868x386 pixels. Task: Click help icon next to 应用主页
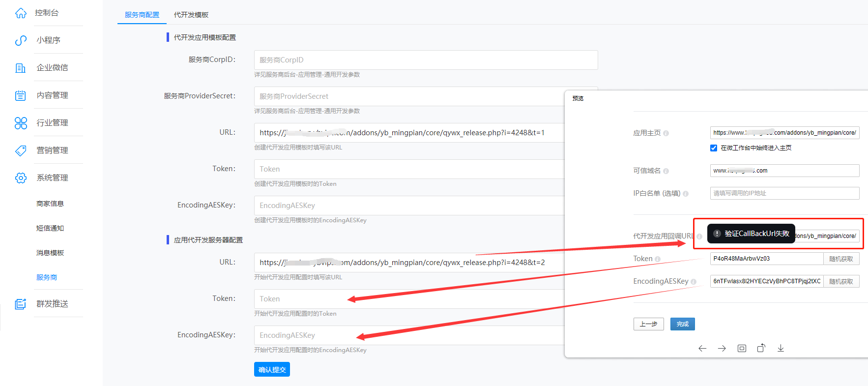click(x=666, y=133)
